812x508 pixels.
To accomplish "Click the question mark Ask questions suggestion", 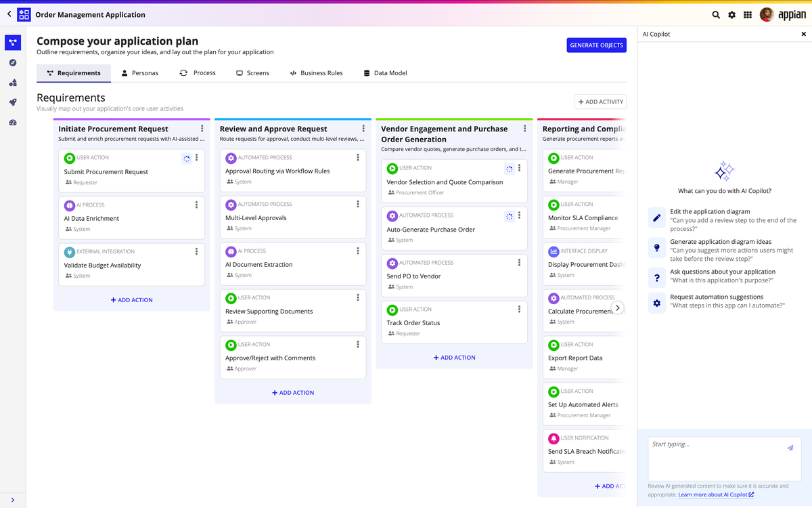I will pos(656,278).
